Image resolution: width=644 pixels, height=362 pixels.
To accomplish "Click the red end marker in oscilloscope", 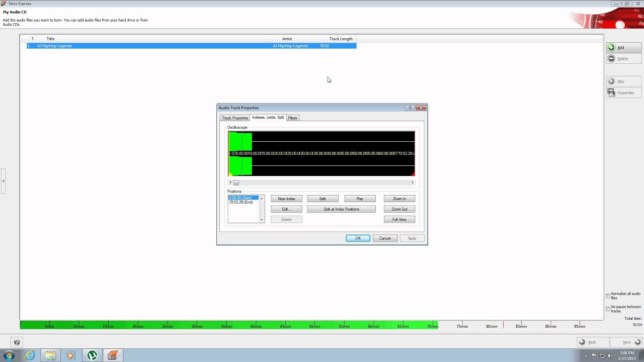I will coord(413,174).
